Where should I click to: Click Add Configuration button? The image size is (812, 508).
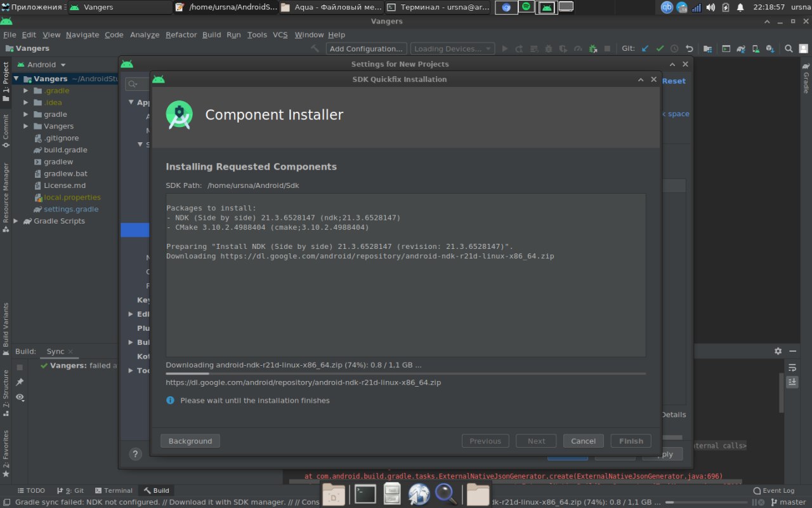[x=367, y=48]
